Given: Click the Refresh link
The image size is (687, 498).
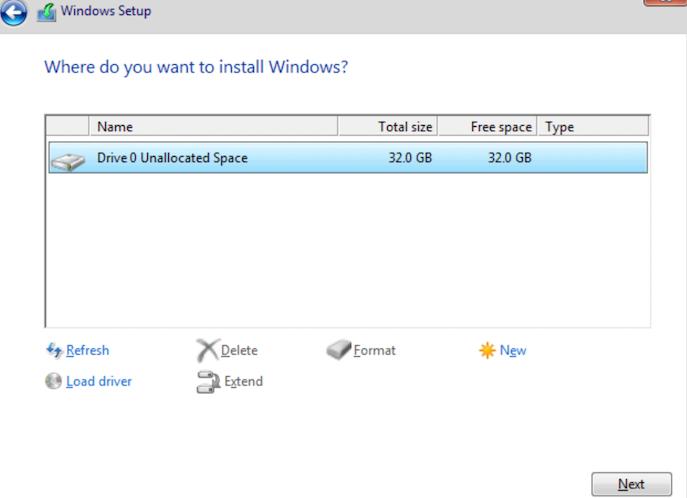Looking at the screenshot, I should click(x=88, y=350).
